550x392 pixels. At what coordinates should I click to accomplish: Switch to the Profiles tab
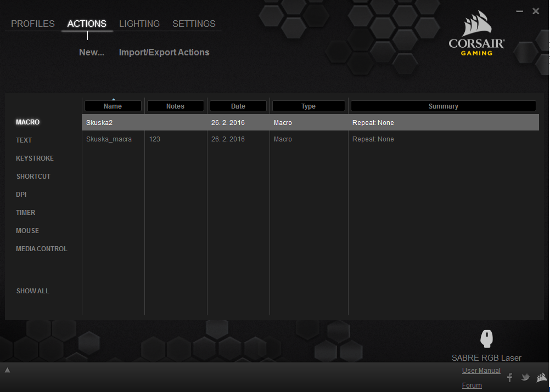pos(33,24)
